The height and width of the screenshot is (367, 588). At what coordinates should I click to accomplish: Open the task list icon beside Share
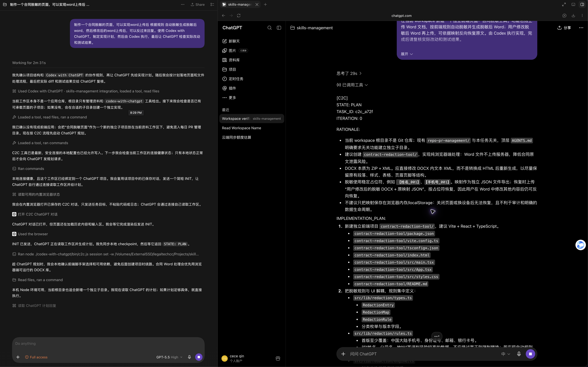[212, 4]
